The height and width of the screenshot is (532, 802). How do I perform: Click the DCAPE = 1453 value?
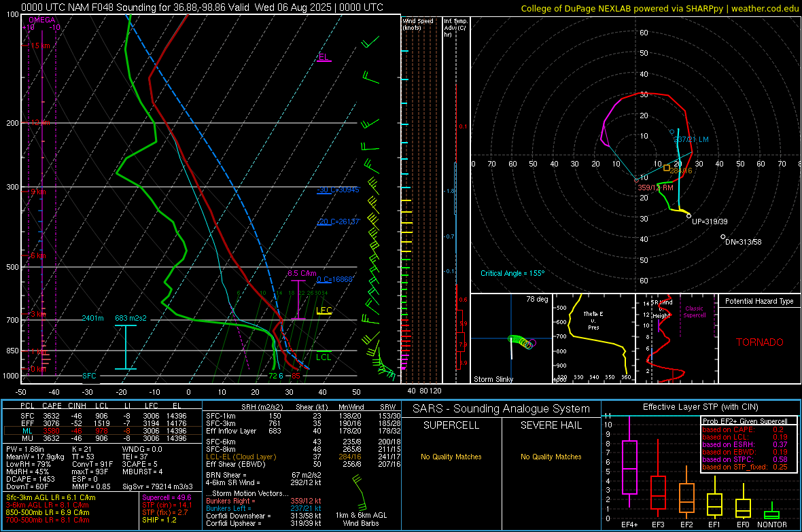(x=30, y=479)
